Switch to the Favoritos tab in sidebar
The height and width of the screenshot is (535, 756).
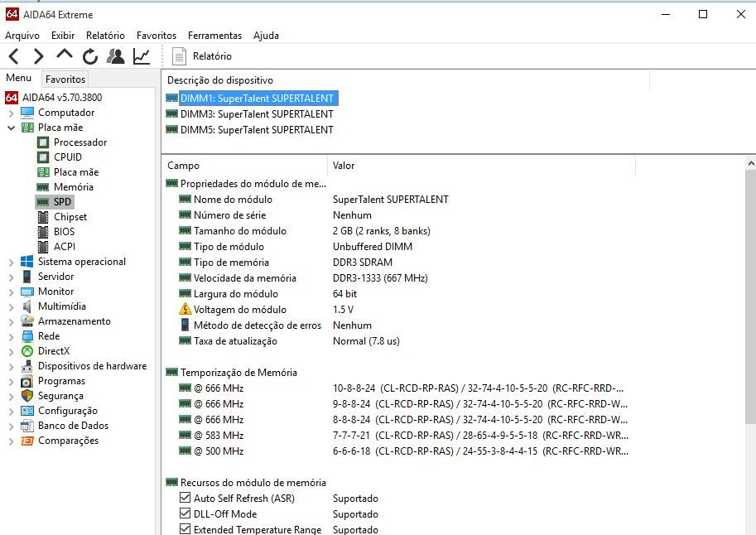[65, 80]
